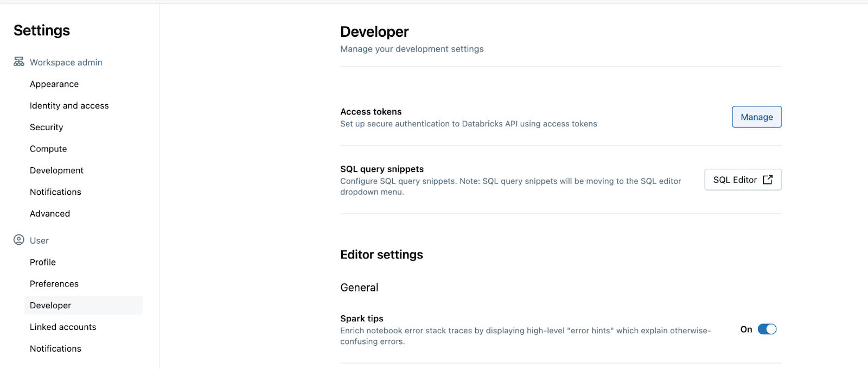The width and height of the screenshot is (868, 369).
Task: Select Advanced in workspace admin section
Action: click(50, 214)
